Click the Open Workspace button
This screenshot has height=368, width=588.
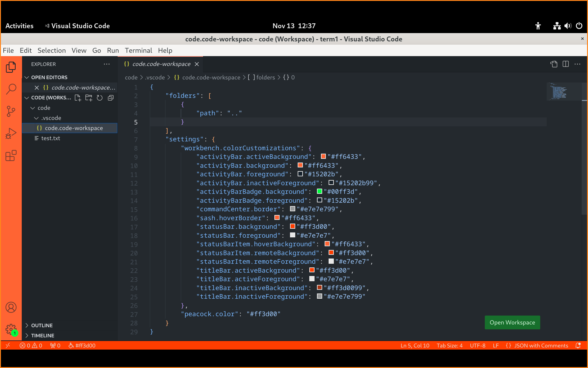pyautogui.click(x=512, y=323)
